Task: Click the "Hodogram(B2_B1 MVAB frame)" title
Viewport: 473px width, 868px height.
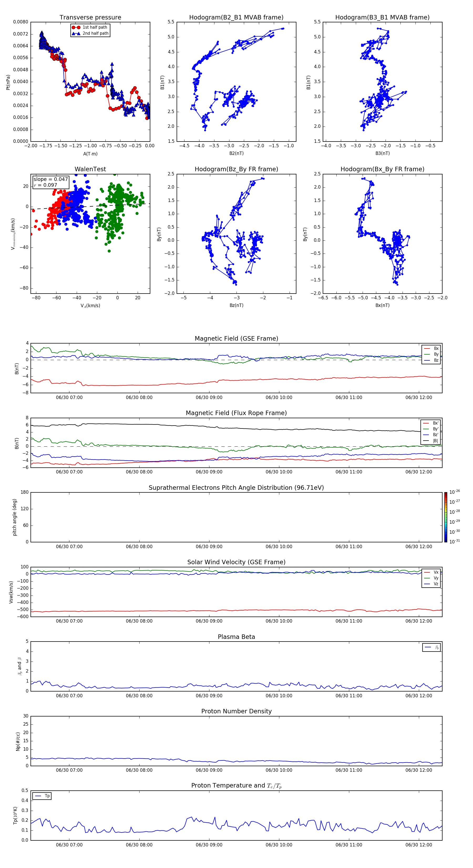Action: click(x=236, y=17)
